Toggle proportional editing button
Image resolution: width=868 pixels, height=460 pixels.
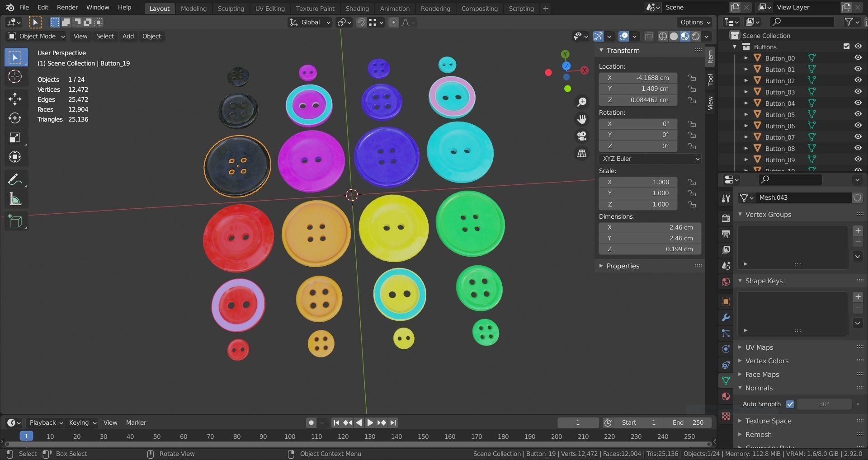point(394,23)
